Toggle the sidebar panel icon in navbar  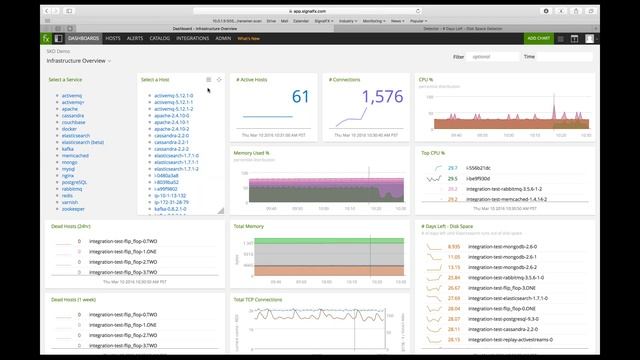tap(58, 38)
